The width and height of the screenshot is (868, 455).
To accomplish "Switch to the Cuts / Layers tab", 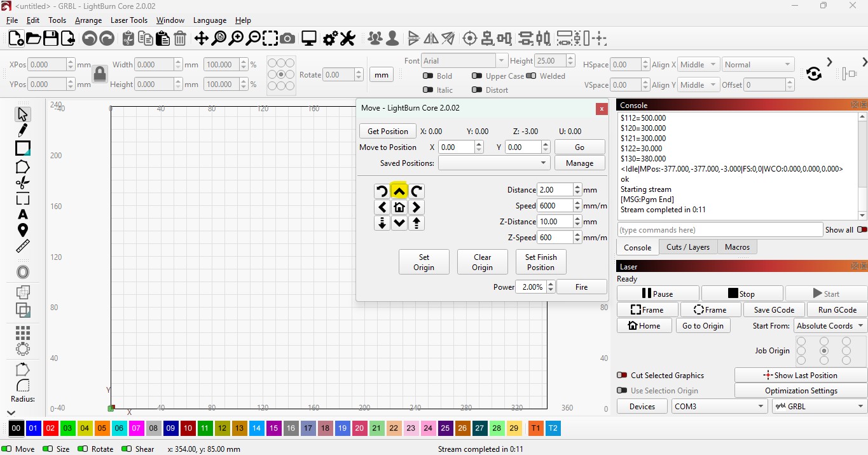I will pos(687,247).
